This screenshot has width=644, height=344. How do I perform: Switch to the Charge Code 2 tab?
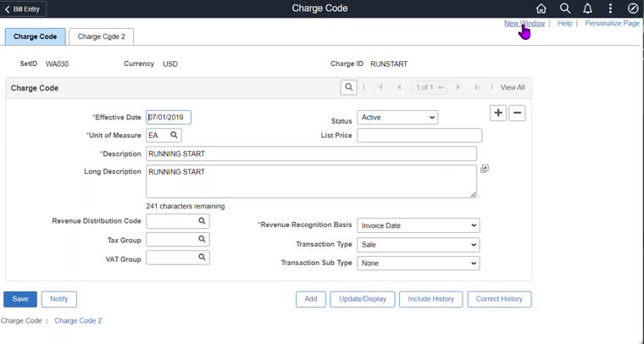pos(101,36)
